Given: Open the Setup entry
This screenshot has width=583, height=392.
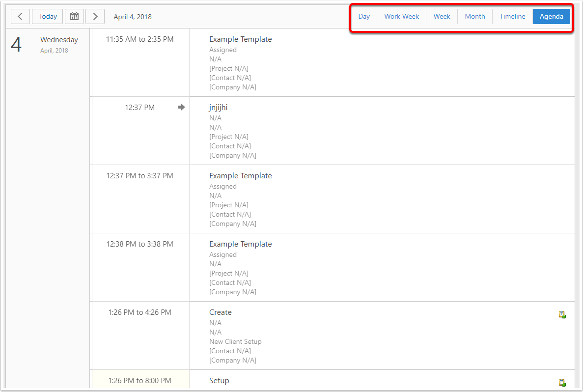Looking at the screenshot, I should pyautogui.click(x=220, y=381).
